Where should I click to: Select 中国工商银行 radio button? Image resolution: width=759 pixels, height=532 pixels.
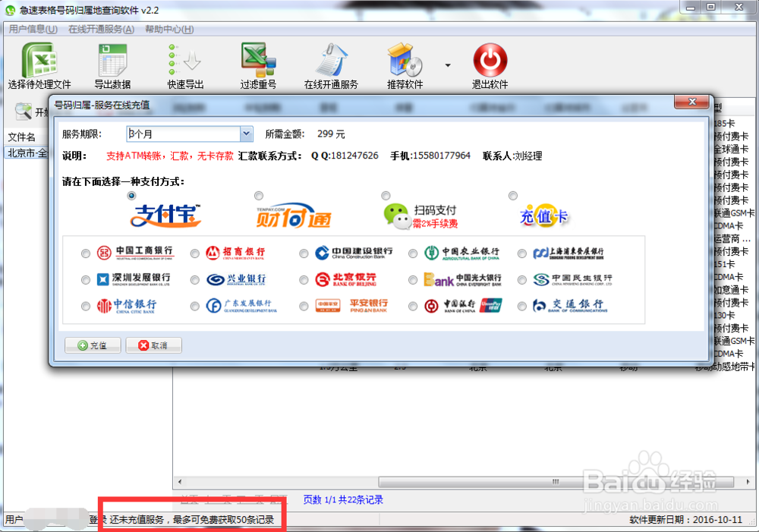[86, 253]
